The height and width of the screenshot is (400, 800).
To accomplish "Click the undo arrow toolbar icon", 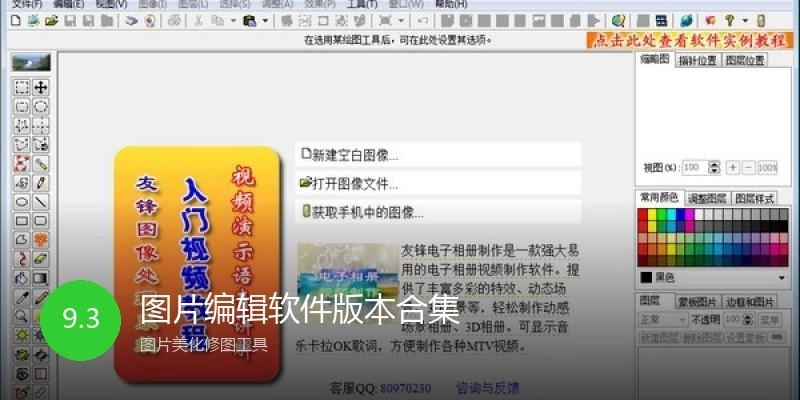I will coord(423,21).
